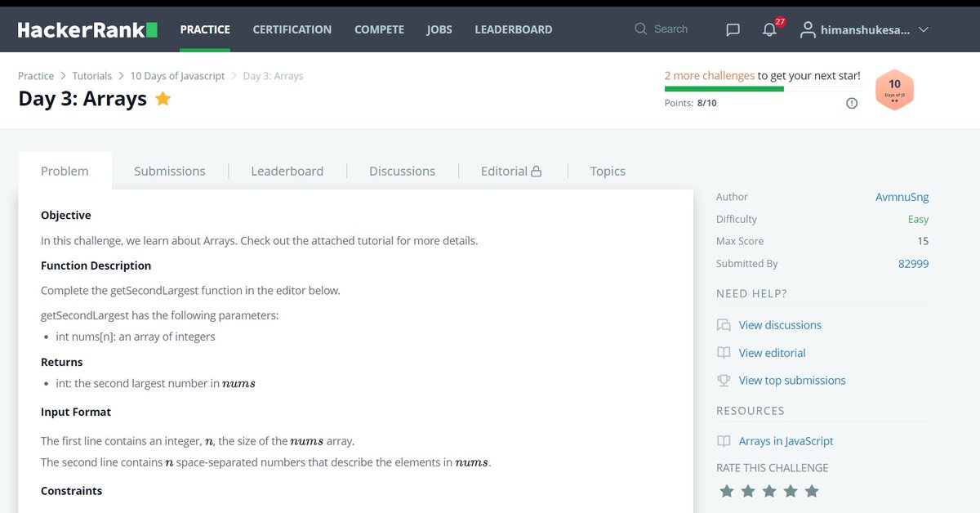Open the notifications bell icon
This screenshot has width=980, height=513.
point(769,30)
